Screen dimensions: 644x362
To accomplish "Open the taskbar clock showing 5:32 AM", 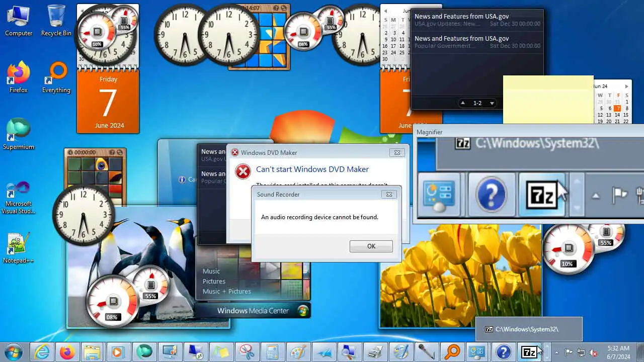I will [x=618, y=352].
